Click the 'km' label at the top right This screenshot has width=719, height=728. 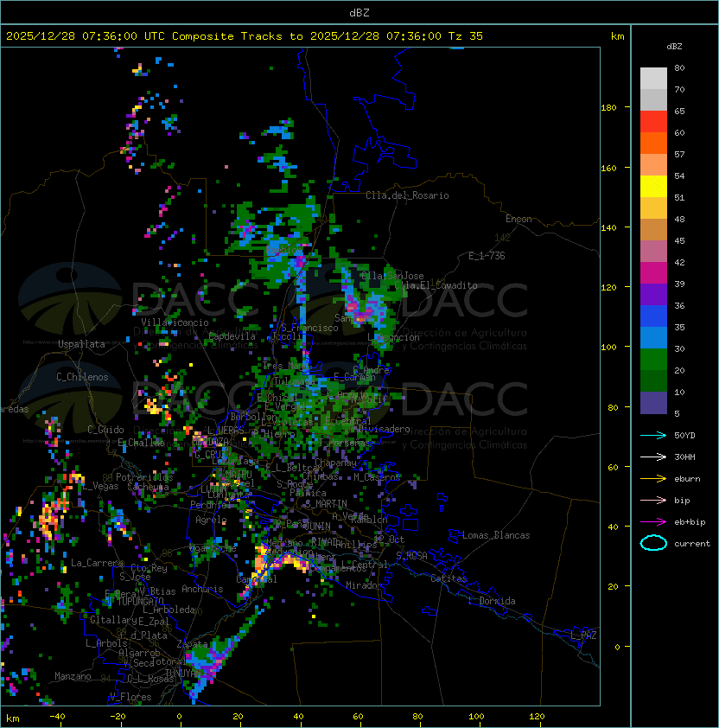pyautogui.click(x=617, y=36)
